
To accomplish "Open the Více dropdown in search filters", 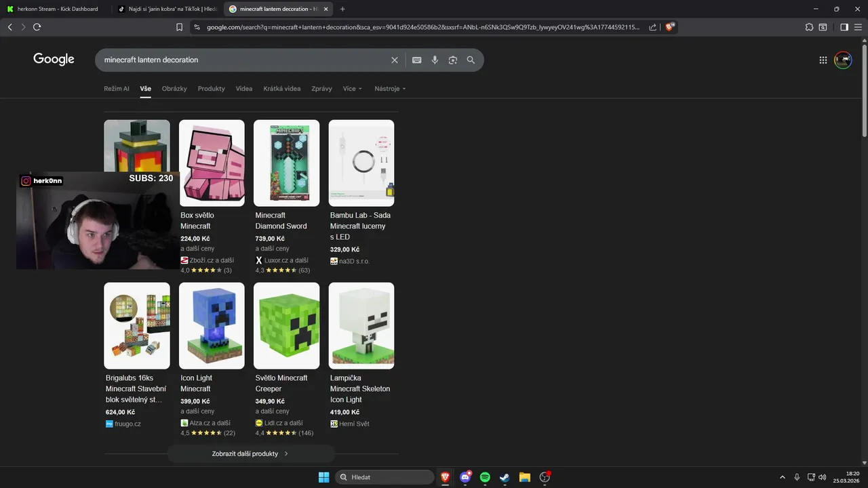I will click(353, 89).
